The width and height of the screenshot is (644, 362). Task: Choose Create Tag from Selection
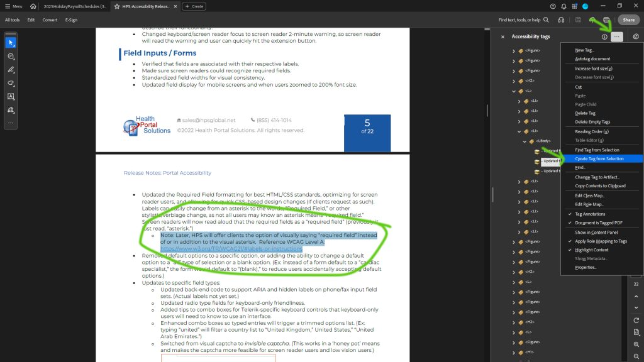tap(599, 158)
